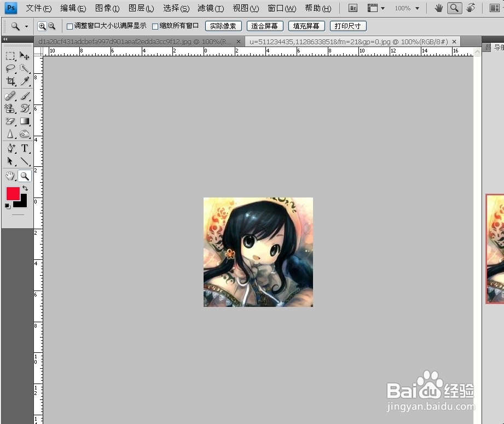Screen dimensions: 504x424
Task: Click the Zoom In option icon
Action: click(42, 26)
